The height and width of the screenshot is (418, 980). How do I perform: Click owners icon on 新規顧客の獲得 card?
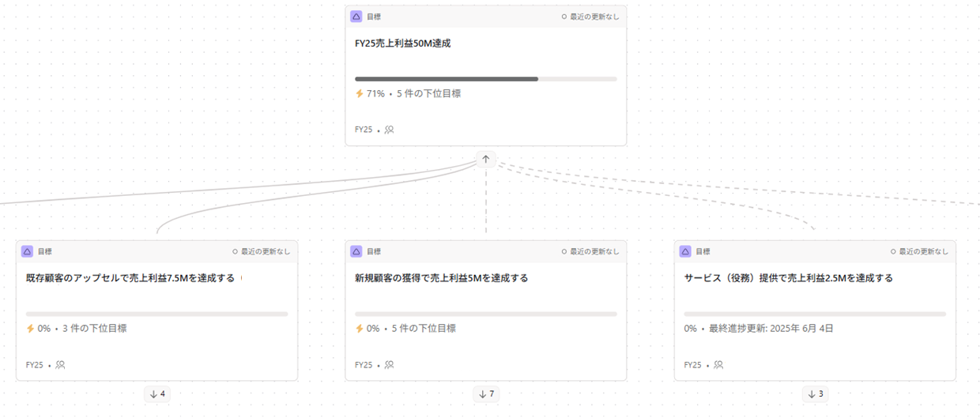(x=389, y=365)
